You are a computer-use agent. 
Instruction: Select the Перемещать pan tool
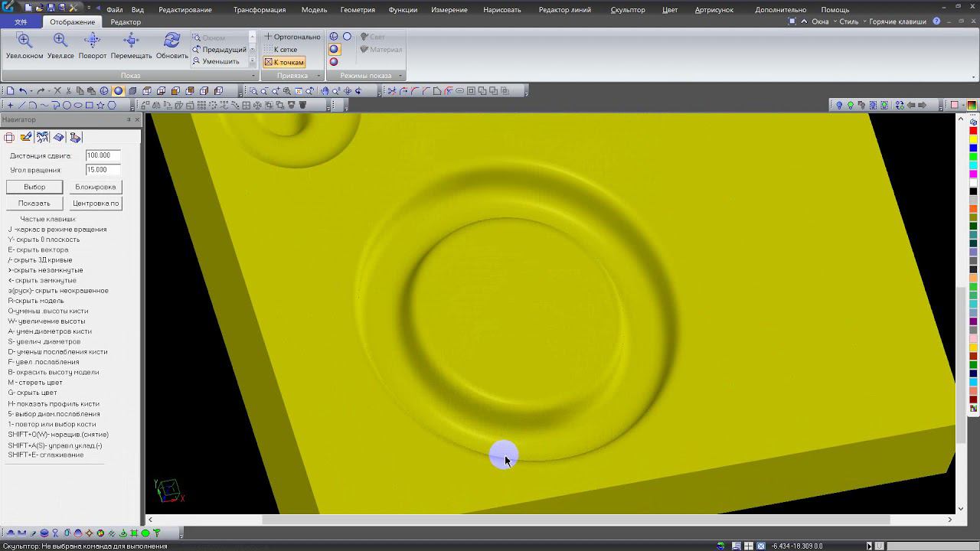131,41
